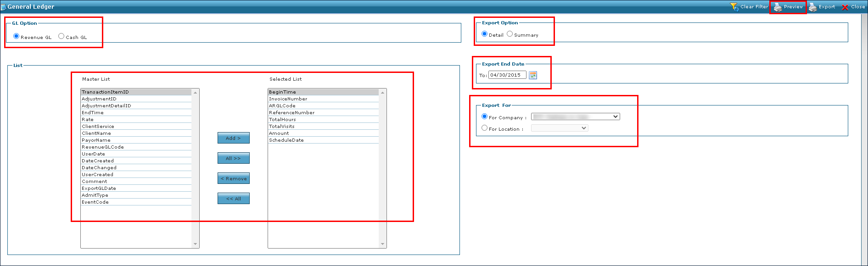Click the Export End Date text field

tap(507, 75)
